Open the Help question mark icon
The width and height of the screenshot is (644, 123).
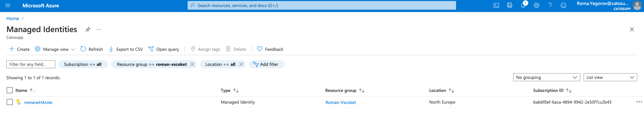[x=550, y=5]
